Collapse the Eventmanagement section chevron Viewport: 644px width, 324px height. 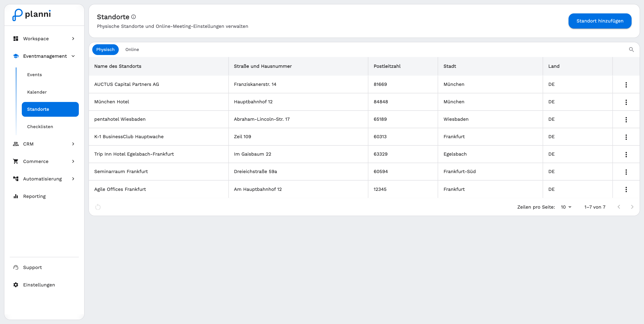pos(73,56)
